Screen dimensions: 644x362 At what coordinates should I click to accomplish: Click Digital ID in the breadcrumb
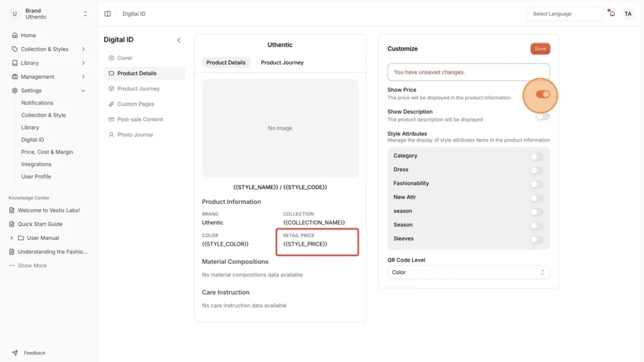point(134,14)
